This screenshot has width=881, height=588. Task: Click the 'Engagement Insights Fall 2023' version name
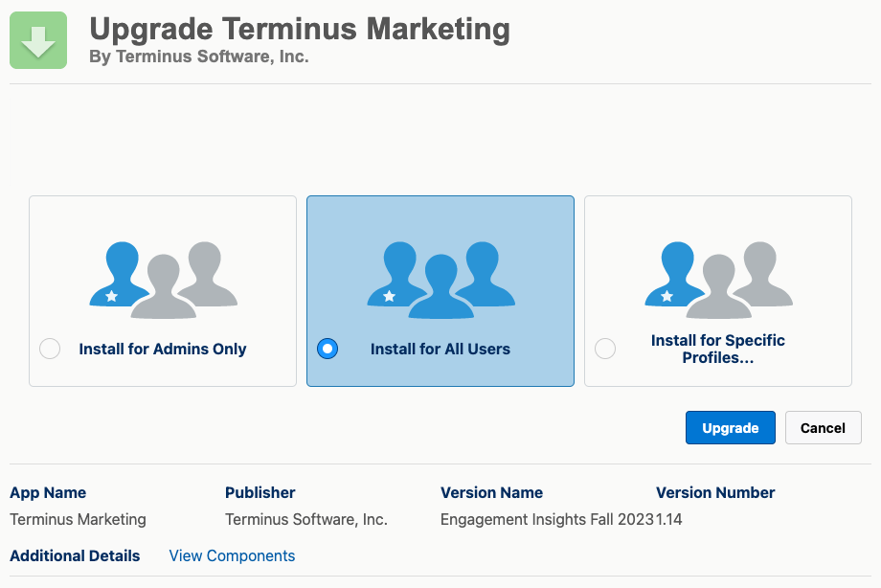point(547,519)
